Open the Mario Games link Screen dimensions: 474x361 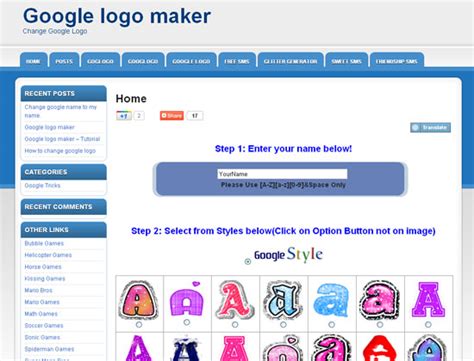pos(42,302)
